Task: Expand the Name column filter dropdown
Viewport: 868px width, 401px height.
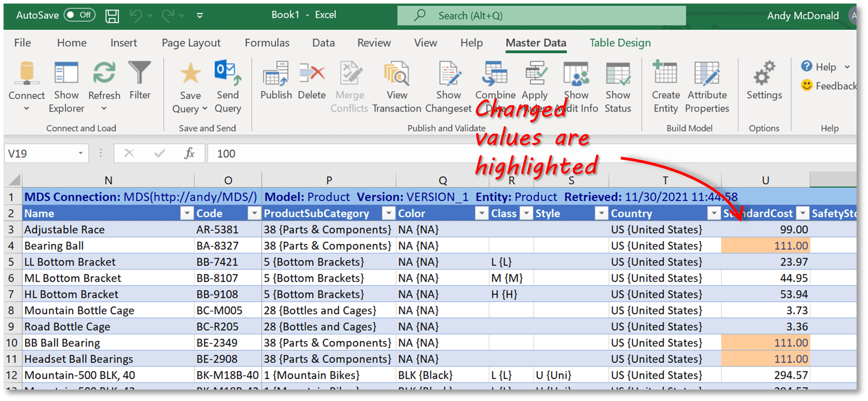Action: pos(187,214)
